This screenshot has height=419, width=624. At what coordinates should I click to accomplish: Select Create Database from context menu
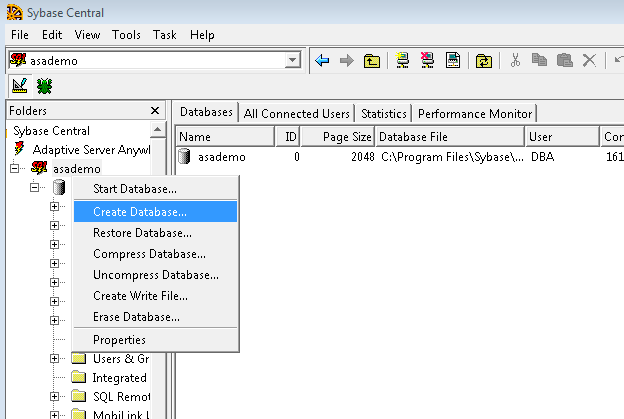pos(139,211)
